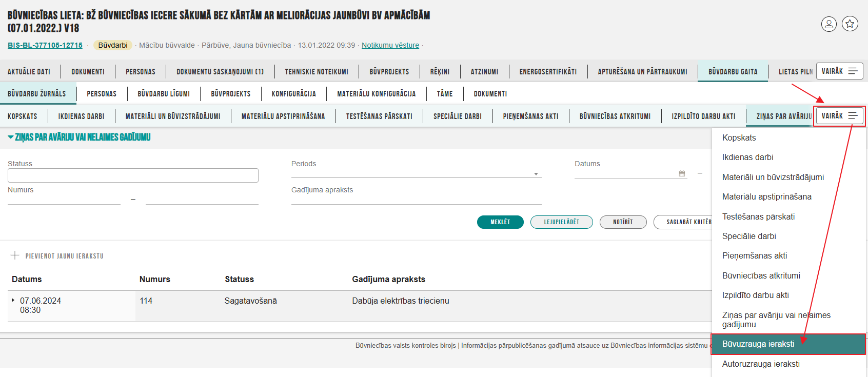The height and width of the screenshot is (377, 868).
Task: Mark case as favorite with star icon
Action: [x=850, y=24]
